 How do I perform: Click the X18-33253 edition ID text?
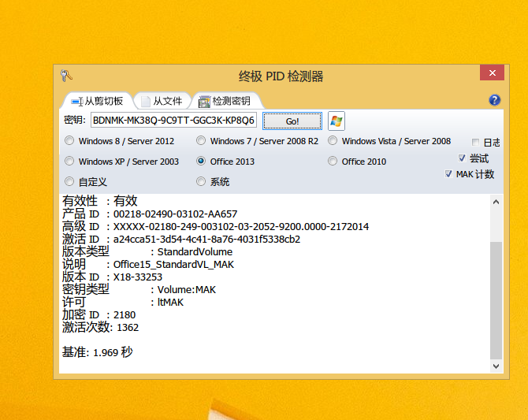coord(138,277)
